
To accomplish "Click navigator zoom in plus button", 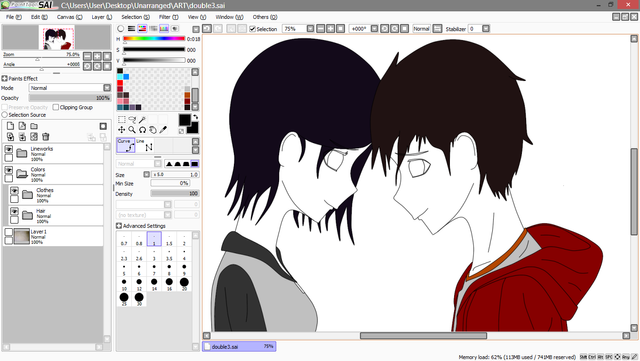I will point(97,56).
